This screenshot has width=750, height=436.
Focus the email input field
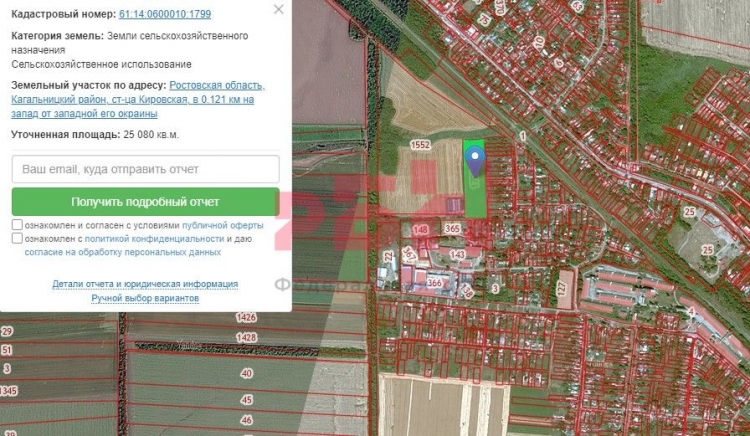[145, 169]
